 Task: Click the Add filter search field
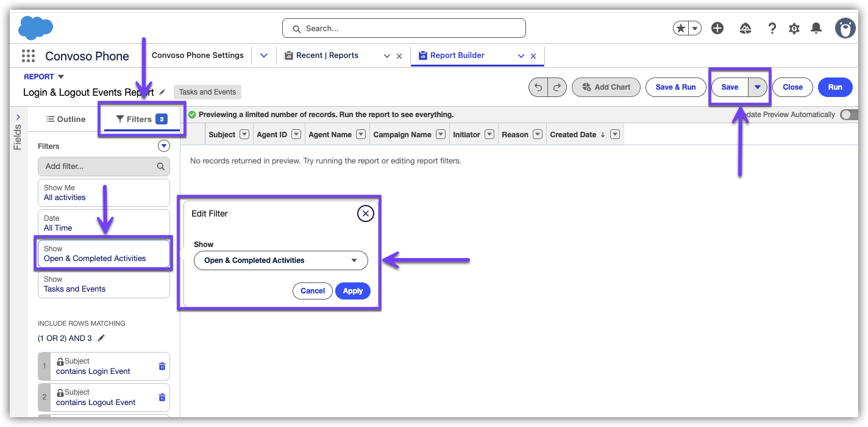point(98,167)
